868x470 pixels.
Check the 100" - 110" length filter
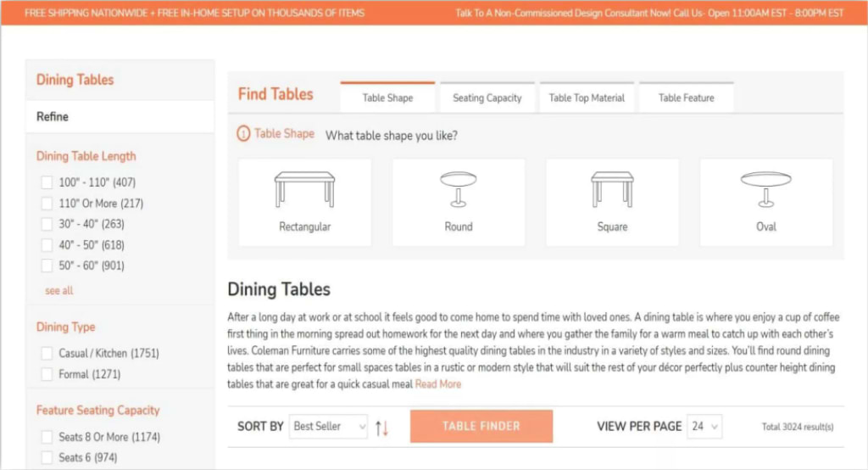(x=47, y=182)
